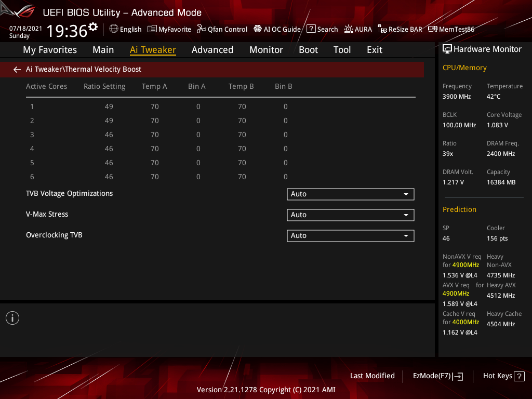Image resolution: width=532 pixels, height=399 pixels.
Task: Switch to EzMode via F7 button
Action: (437, 376)
